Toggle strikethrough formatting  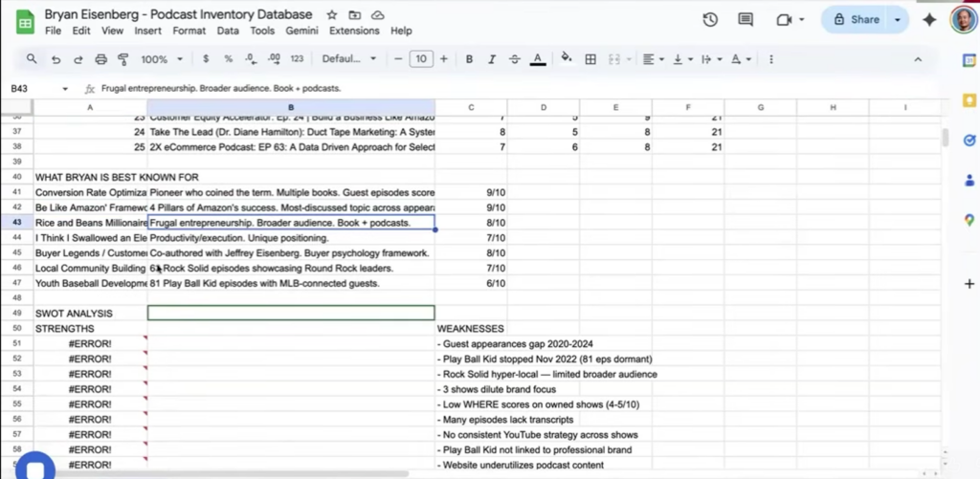point(515,59)
